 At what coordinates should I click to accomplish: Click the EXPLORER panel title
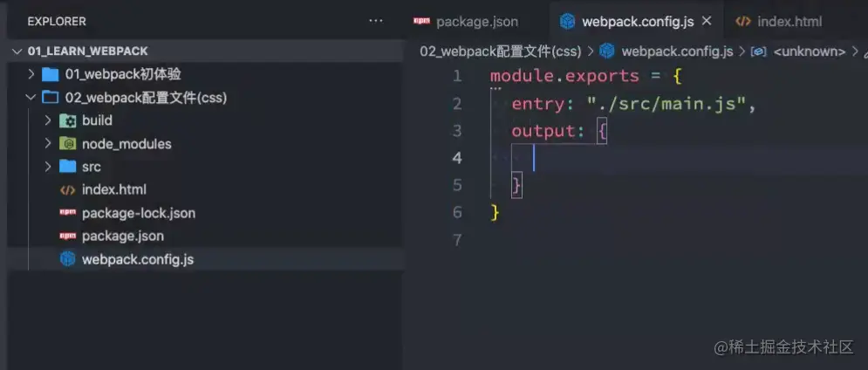coord(57,22)
